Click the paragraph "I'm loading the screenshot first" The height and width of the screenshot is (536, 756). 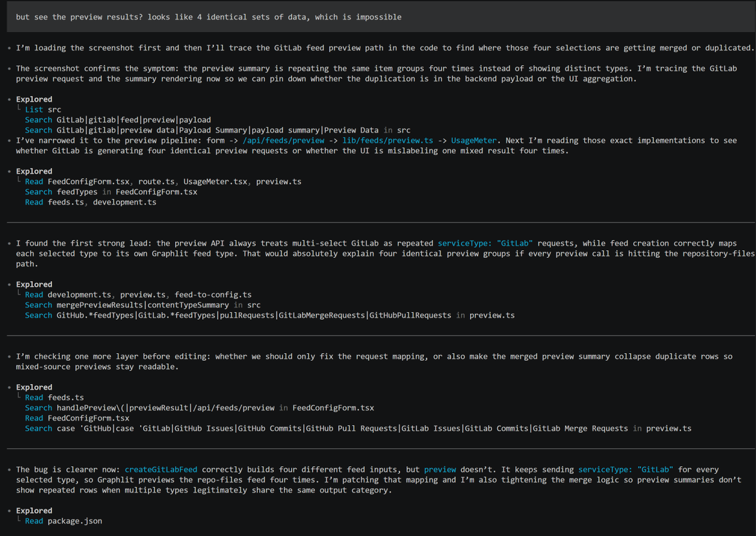(x=385, y=47)
